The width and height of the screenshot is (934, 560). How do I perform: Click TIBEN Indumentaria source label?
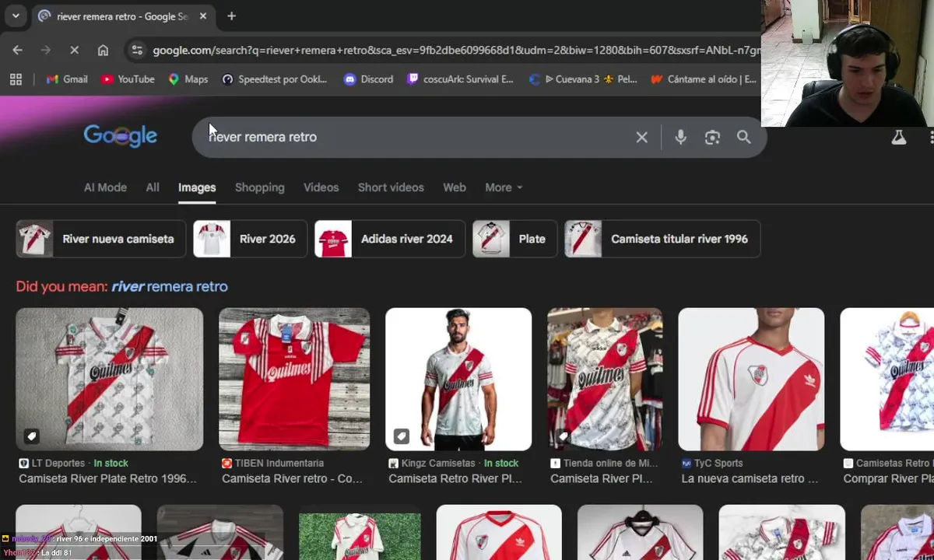[279, 463]
